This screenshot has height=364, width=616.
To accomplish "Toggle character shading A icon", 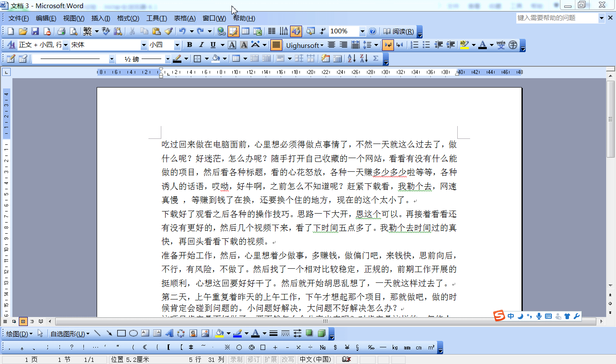I will 244,45.
